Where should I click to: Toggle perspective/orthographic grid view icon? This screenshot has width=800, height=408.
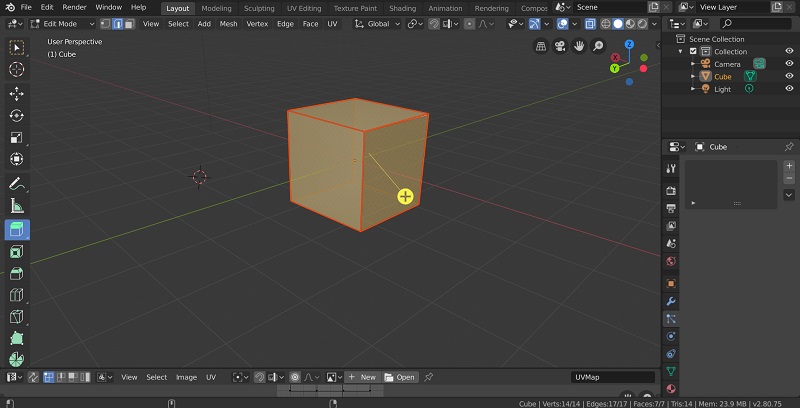541,46
